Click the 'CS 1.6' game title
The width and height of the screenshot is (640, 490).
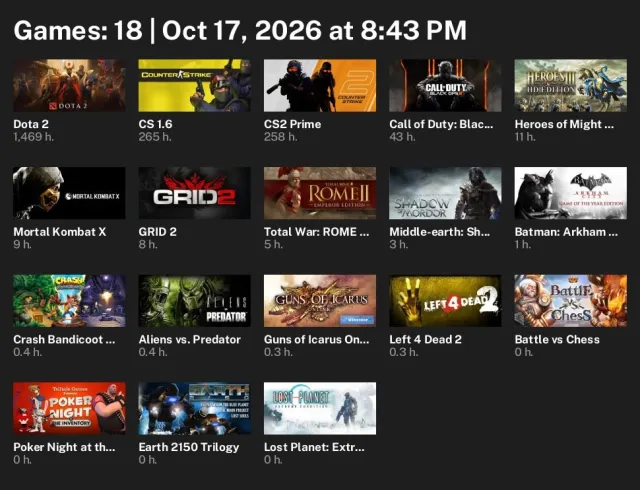[x=156, y=124]
